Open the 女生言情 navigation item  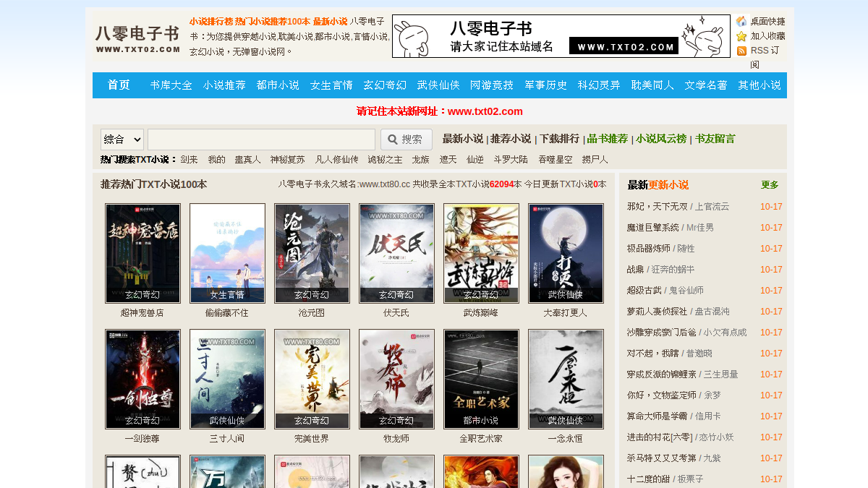click(332, 85)
